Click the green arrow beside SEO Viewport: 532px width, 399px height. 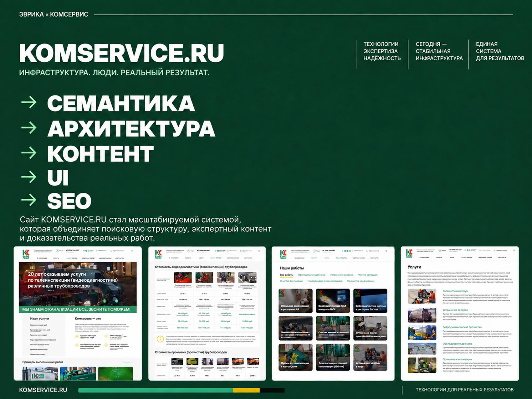tap(29, 200)
